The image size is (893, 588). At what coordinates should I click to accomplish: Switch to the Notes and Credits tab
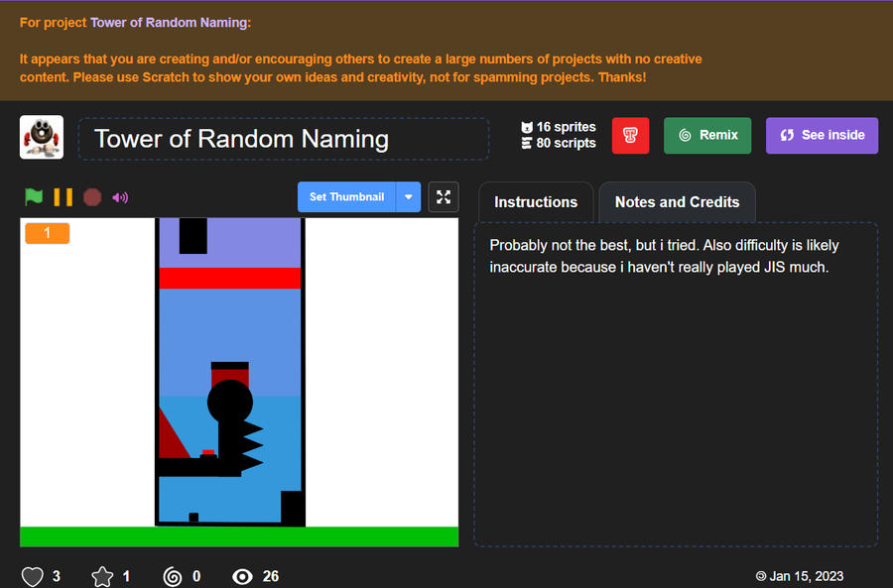pyautogui.click(x=677, y=202)
